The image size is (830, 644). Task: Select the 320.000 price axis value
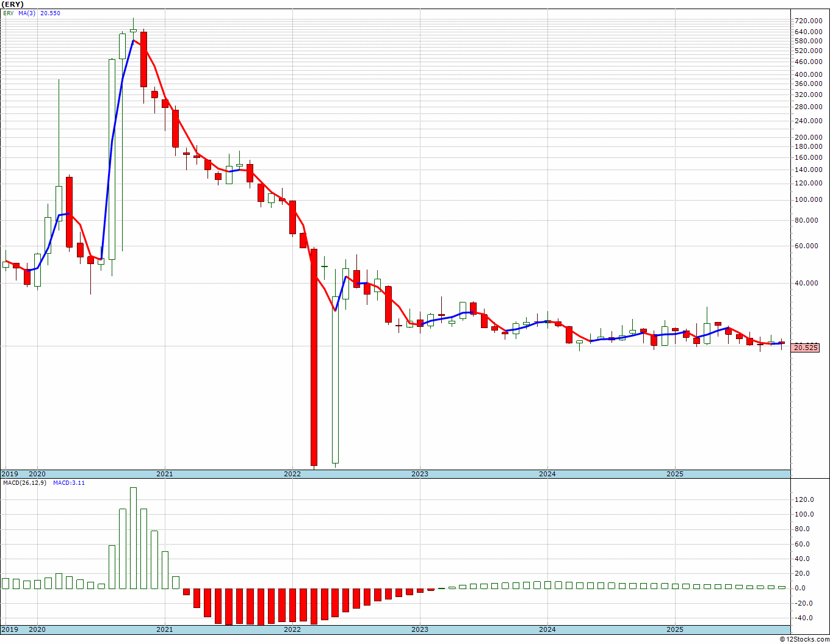[808, 95]
